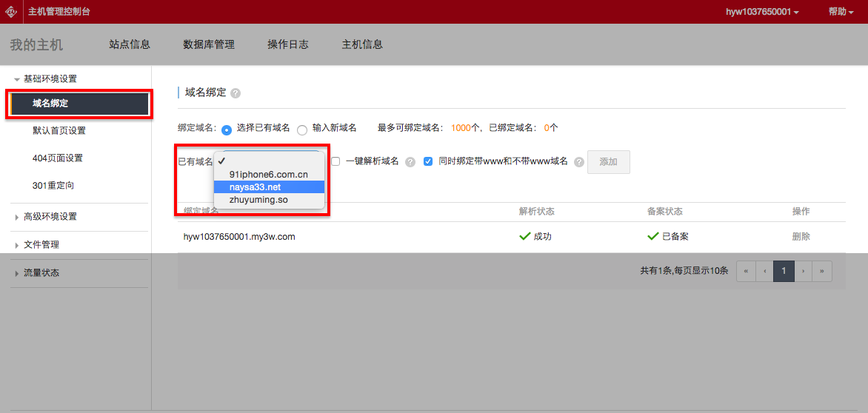The width and height of the screenshot is (868, 413).
Task: Go to the first page pagination arrow
Action: click(x=746, y=272)
